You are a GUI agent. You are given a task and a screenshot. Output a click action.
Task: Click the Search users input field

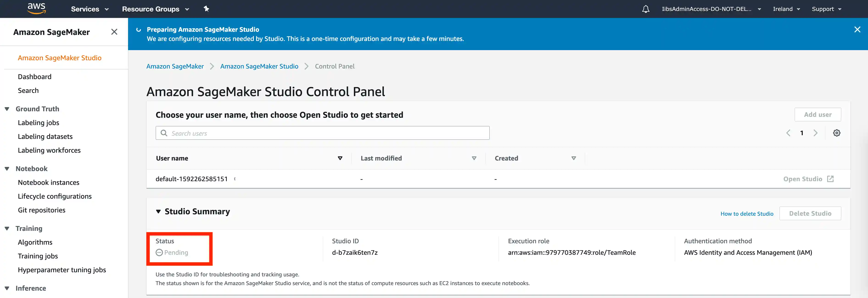pyautogui.click(x=322, y=133)
